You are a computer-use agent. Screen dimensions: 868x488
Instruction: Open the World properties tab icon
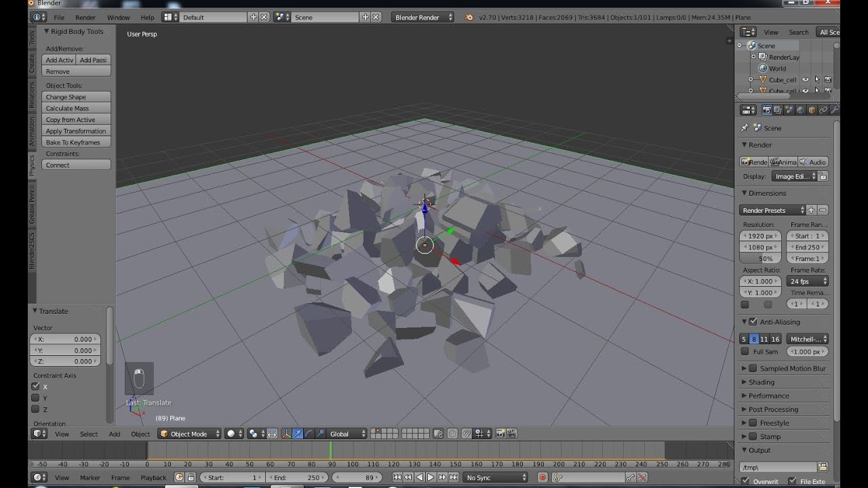pos(801,110)
